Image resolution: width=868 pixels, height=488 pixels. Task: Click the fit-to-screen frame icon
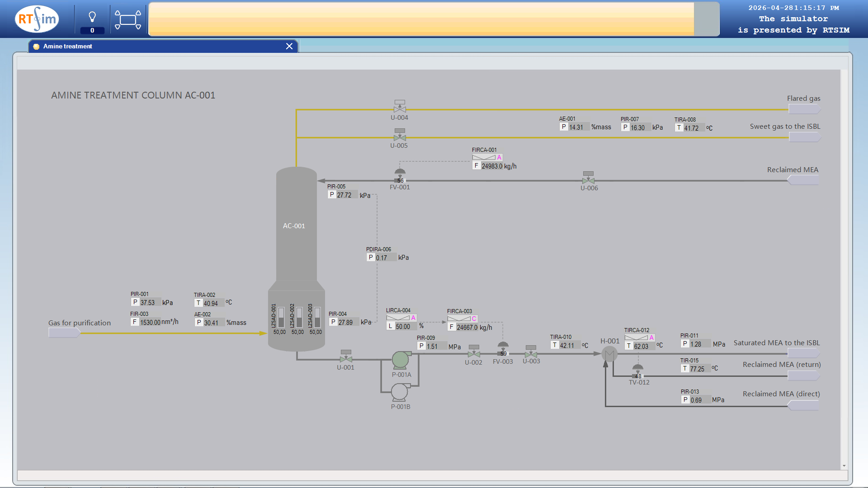coord(128,19)
